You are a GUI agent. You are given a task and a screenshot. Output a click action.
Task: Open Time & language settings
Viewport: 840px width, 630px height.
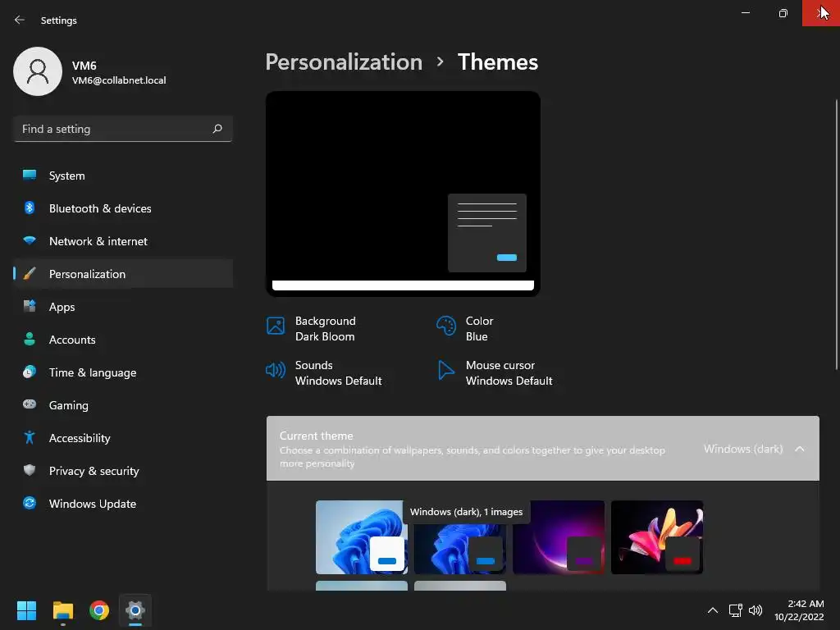pyautogui.click(x=123, y=372)
